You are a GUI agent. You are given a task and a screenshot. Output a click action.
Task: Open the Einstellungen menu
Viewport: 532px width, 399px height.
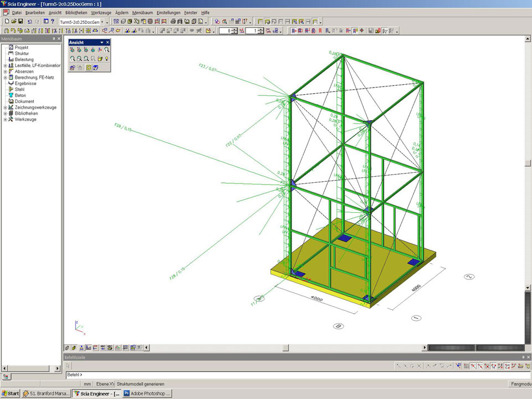click(168, 12)
